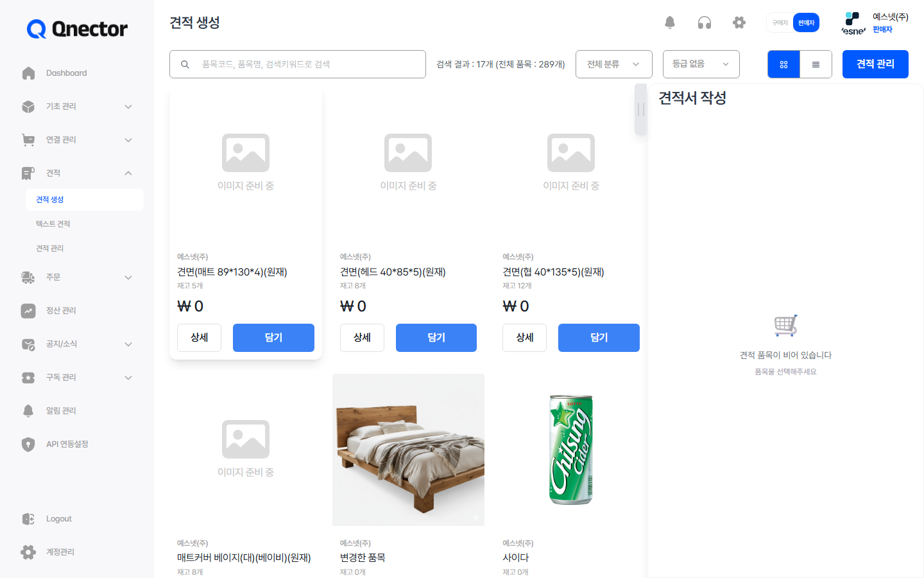
Task: Expand 공지/소식 chevron
Action: [x=128, y=344]
